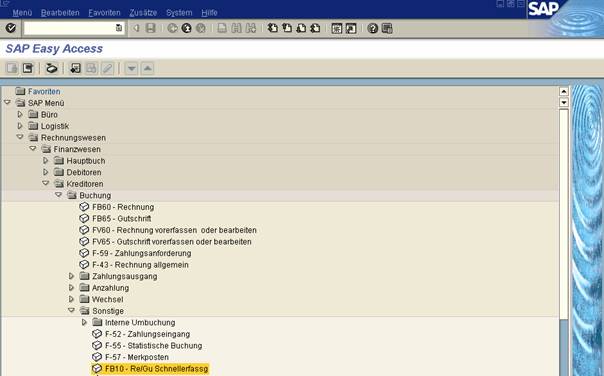The image size is (604, 376).
Task: Open the Help question mark icon
Action: point(372,28)
